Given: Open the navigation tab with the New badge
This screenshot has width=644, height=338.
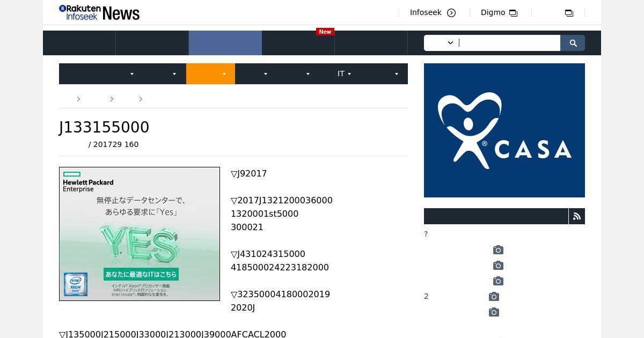Looking at the screenshot, I should pos(298,43).
